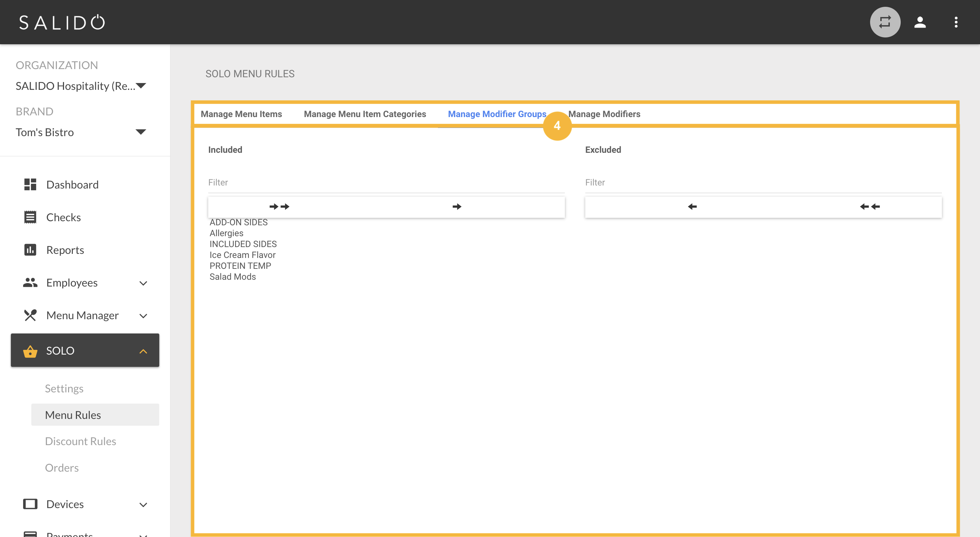Click the Dashboard grid icon

tap(30, 184)
